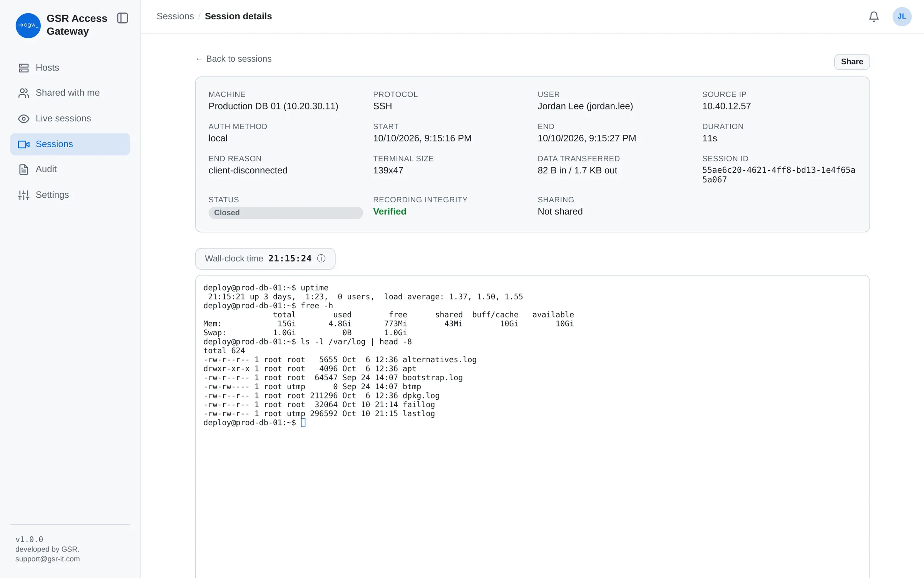Go to Shared with me

pyautogui.click(x=70, y=93)
